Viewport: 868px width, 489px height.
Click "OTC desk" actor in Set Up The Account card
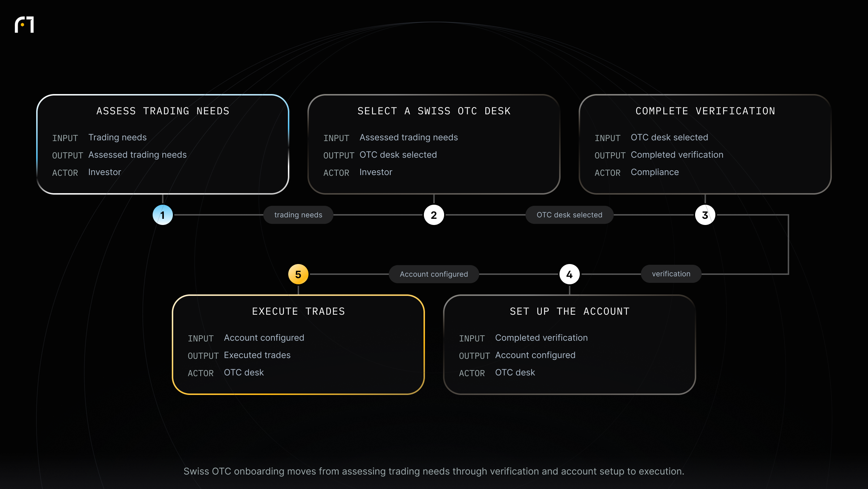(515, 373)
